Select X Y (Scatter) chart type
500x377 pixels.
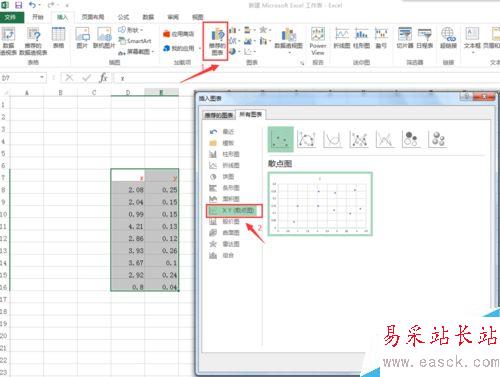tap(234, 210)
